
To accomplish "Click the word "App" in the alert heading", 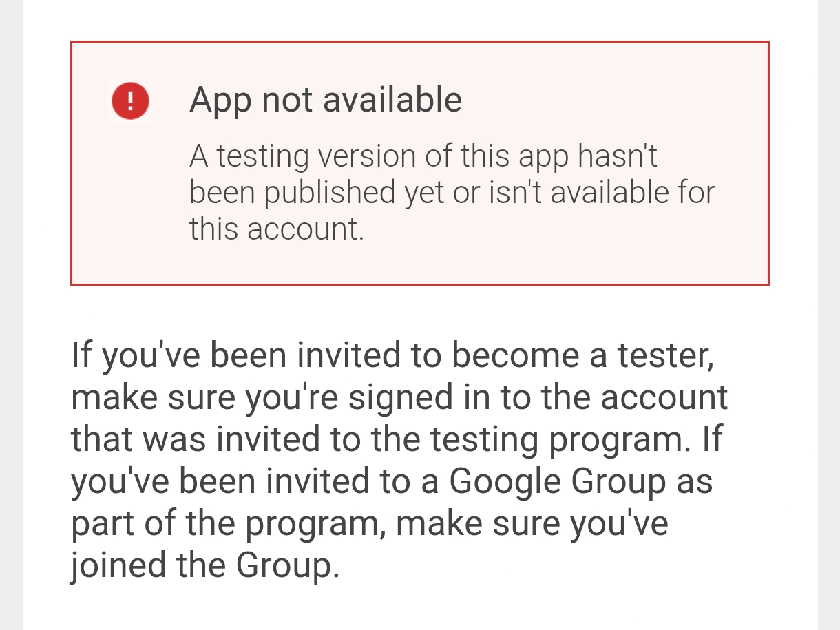I will click(220, 100).
